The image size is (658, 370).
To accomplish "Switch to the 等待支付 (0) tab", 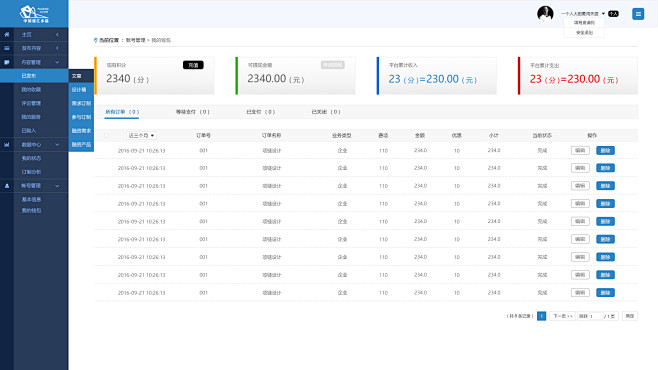I will pos(192,112).
